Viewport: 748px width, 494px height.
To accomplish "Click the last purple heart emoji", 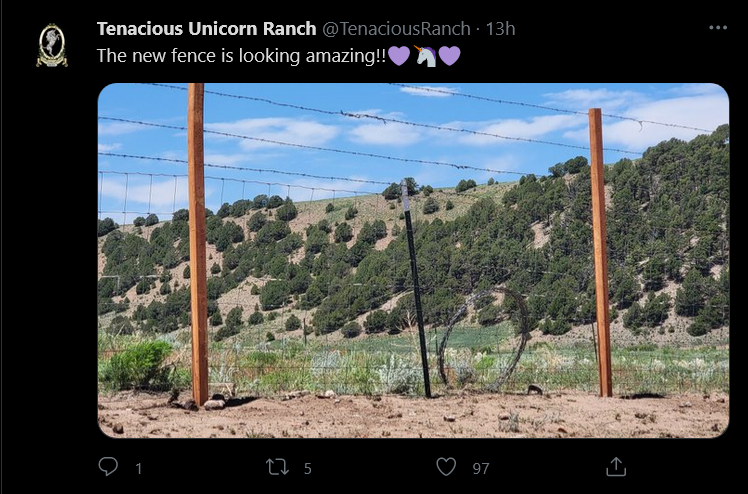I will click(449, 56).
